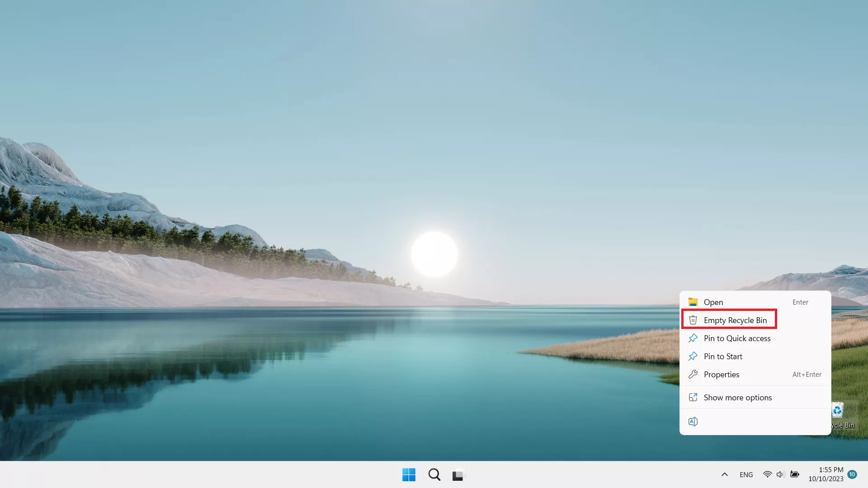Viewport: 868px width, 488px height.
Task: Click the battery status tray icon
Action: [x=794, y=474]
